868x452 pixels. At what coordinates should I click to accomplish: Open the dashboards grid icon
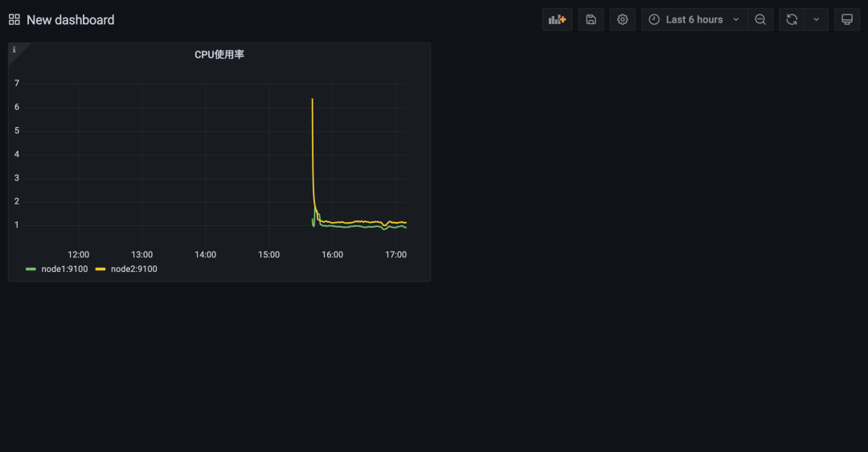(x=14, y=20)
